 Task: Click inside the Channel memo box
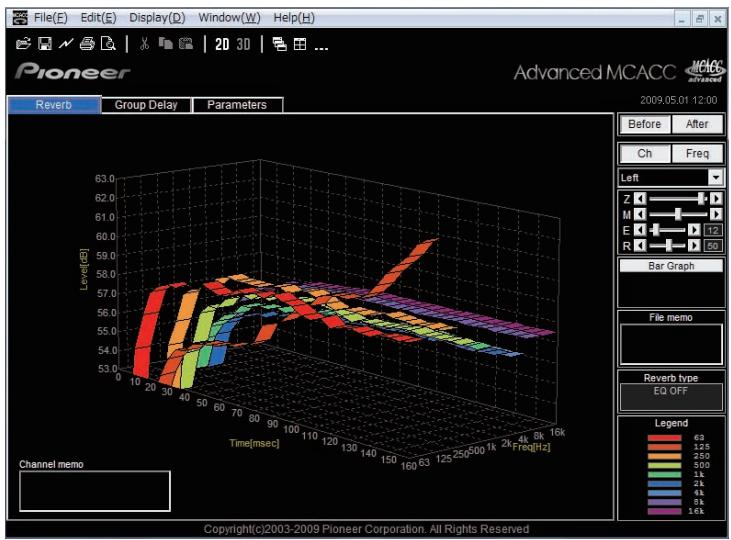coord(95,491)
